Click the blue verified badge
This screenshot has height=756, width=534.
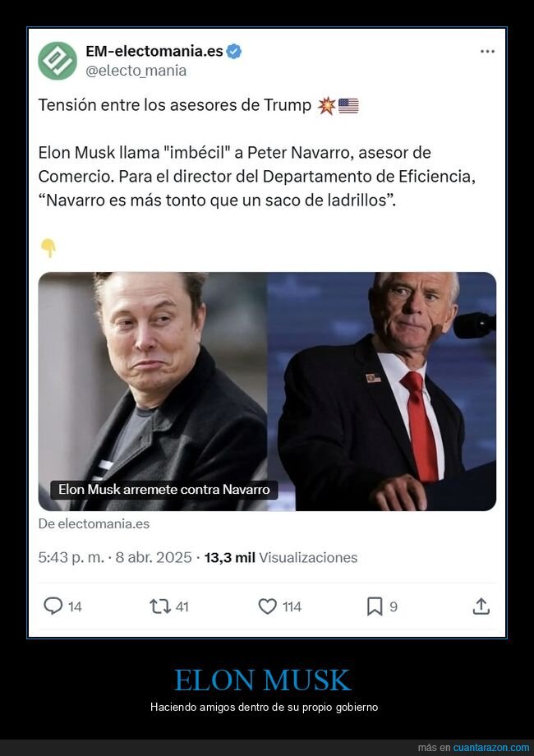click(x=235, y=52)
